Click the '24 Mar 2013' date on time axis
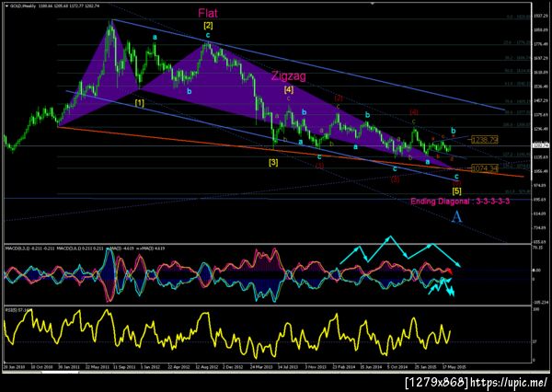Image resolution: width=552 pixels, height=392 pixels. [x=262, y=367]
